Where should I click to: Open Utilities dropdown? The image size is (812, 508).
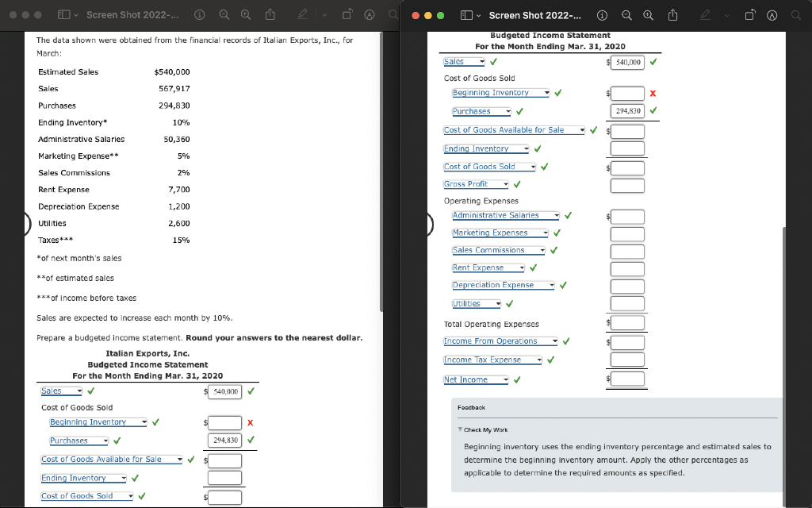tap(476, 304)
